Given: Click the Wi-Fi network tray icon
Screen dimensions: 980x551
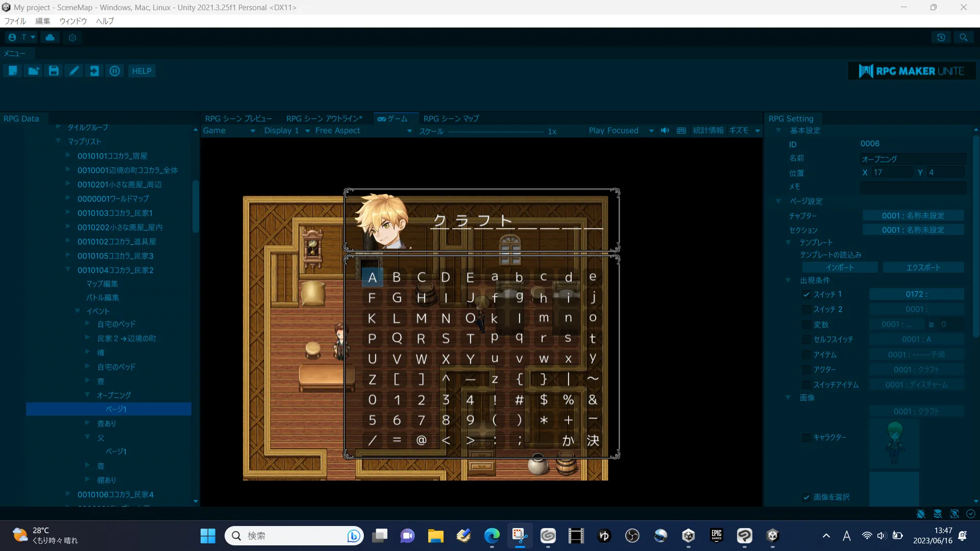Looking at the screenshot, I should [867, 536].
